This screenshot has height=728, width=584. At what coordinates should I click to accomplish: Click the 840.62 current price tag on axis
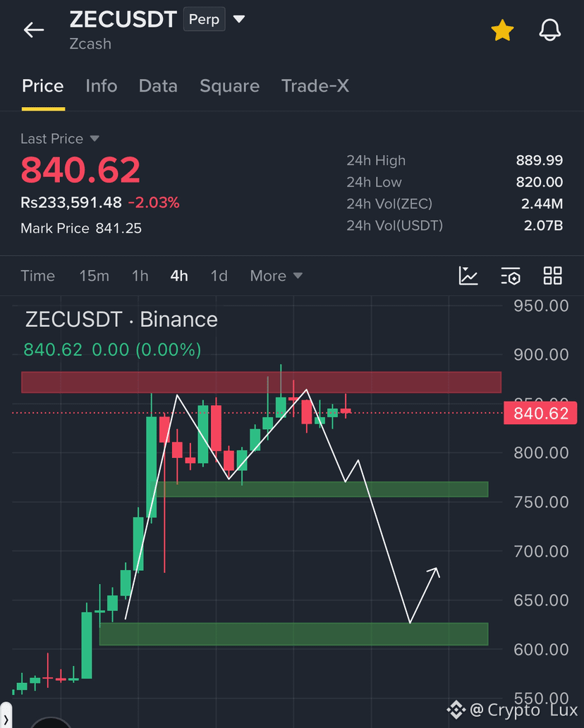[x=540, y=413]
